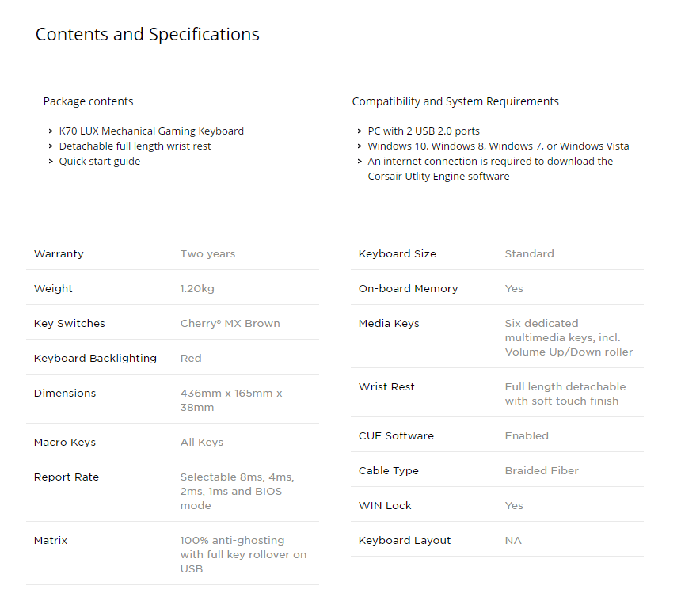Viewport: 681px width, 616px height.
Task: Click the chevron bullet beside the Windows 10 requirement
Action: tap(360, 146)
